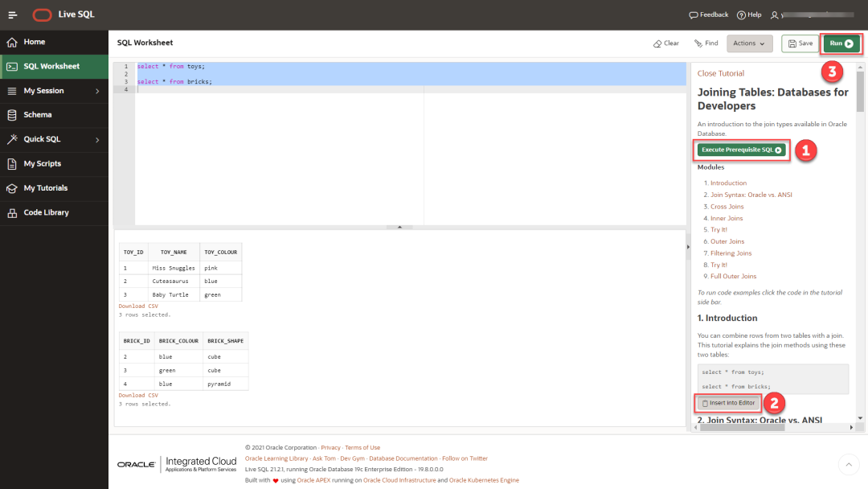868x489 pixels.
Task: Click the tutorial panel vertical scrollbar
Action: (860, 92)
